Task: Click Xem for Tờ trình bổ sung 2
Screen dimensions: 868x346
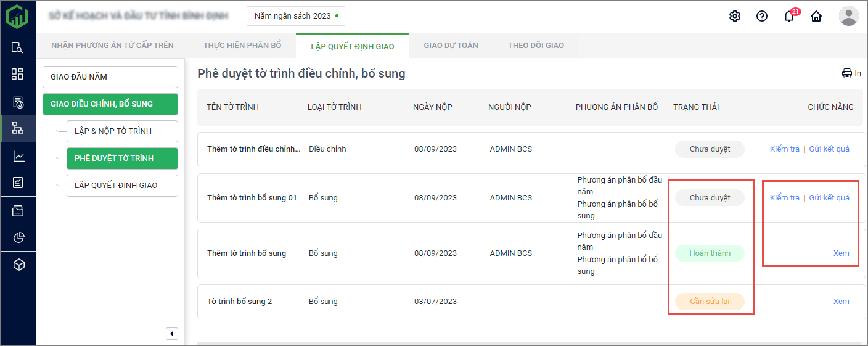Action: coord(841,302)
